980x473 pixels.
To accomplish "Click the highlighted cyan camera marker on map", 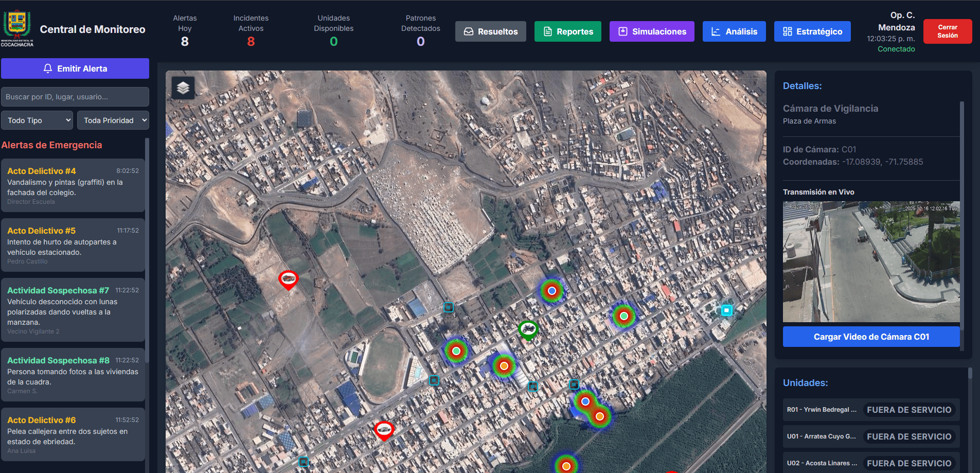I will tap(726, 310).
